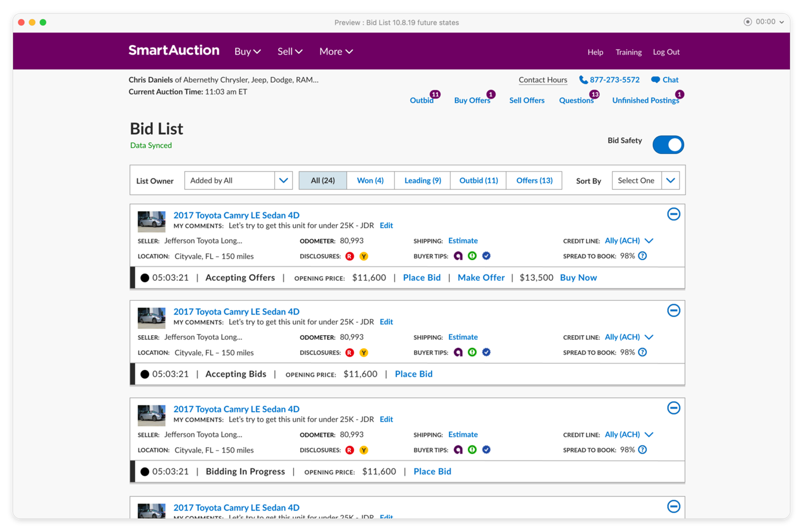Open Spread to Book help icon in Accepting Bids listing
This screenshot has height=532, width=803.
tap(642, 352)
